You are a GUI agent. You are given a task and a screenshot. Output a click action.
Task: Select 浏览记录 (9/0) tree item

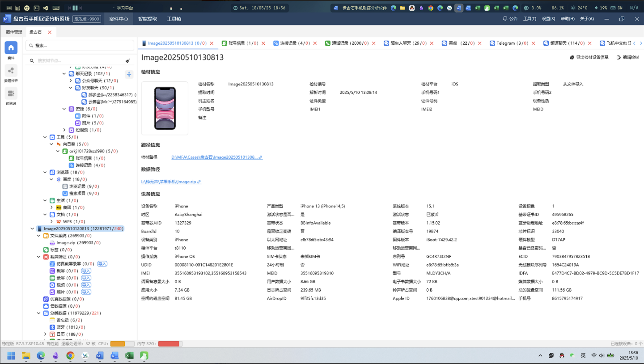click(81, 186)
